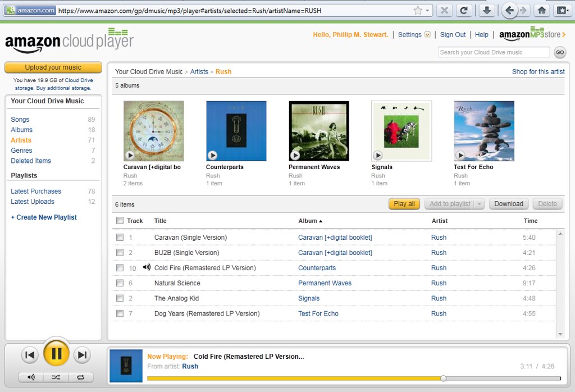Viewport: 575px width, 392px height.
Task: Skip to the next track
Action: coord(82,354)
